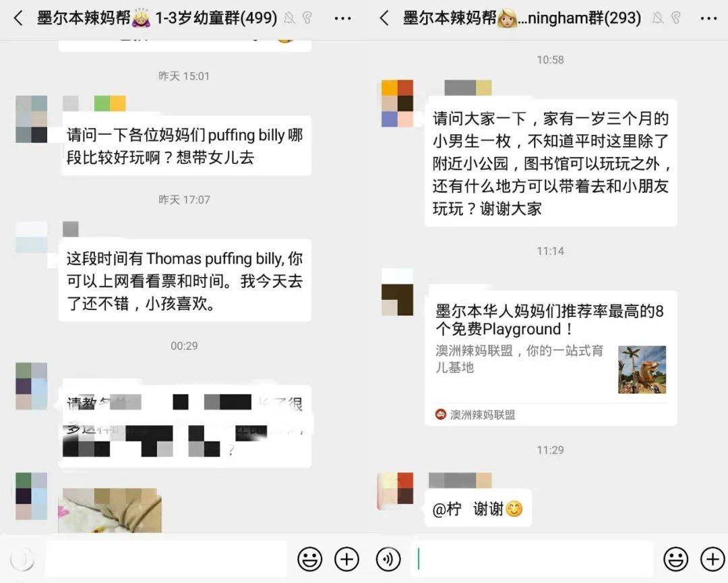Screen dimensions: 728x583
Task: Focus the right chat message input field
Action: [x=532, y=559]
